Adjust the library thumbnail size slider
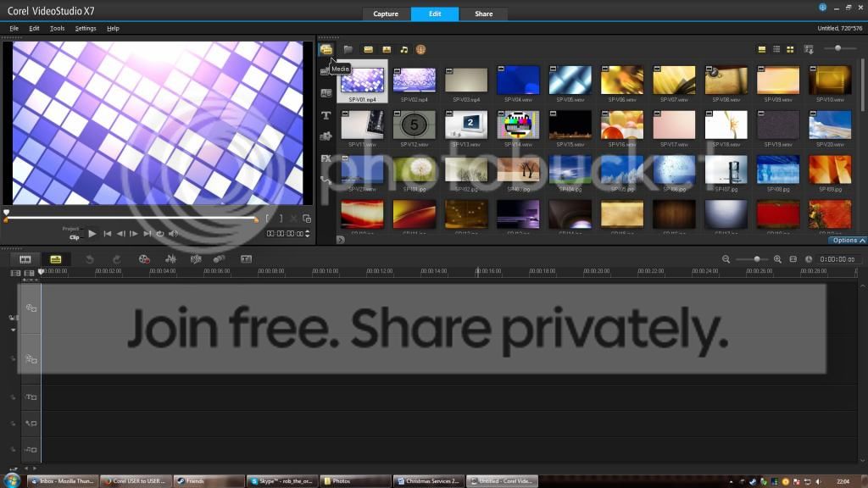Viewport: 868px width, 488px height. [837, 48]
